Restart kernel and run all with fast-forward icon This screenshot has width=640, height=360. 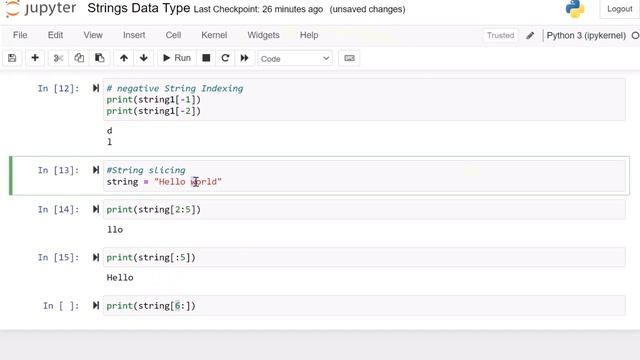[244, 58]
